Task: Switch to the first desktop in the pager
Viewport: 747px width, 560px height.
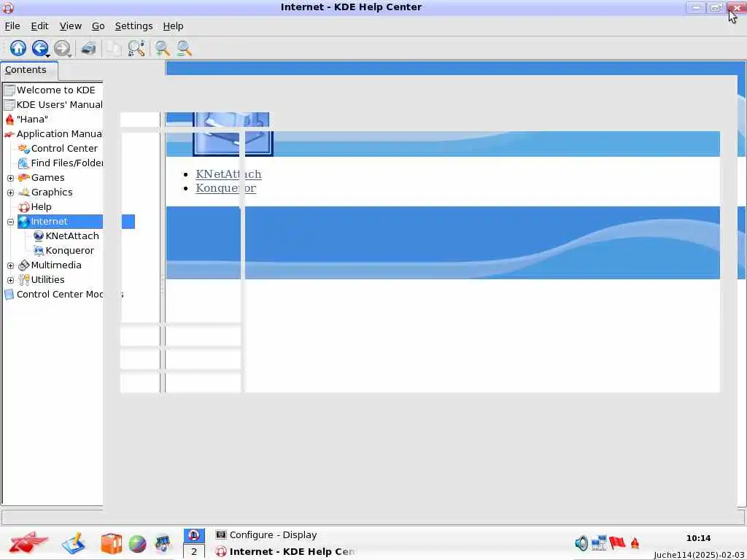Action: 194,535
